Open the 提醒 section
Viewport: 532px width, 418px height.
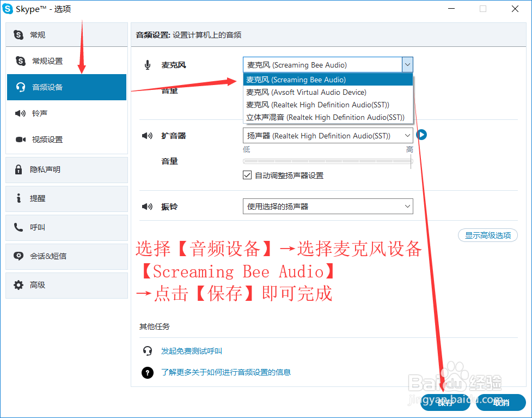66,198
